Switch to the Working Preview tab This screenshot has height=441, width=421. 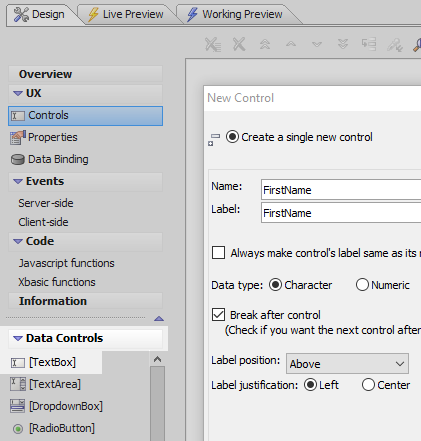(x=235, y=14)
